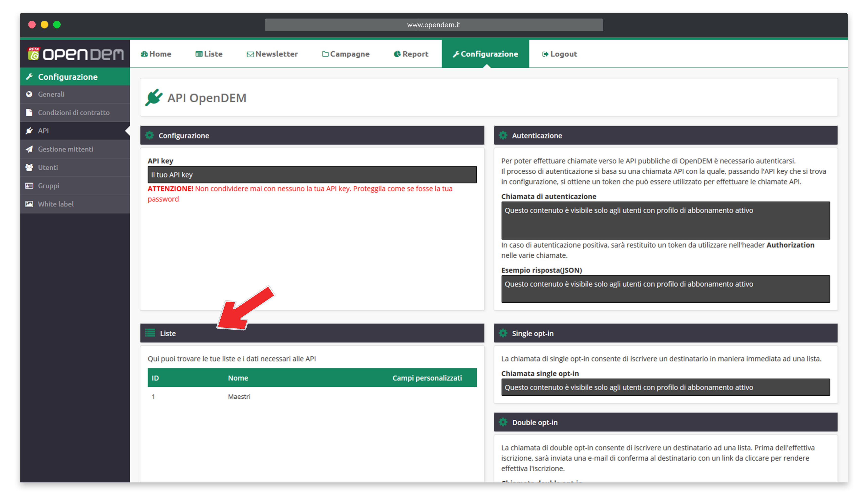Image resolution: width=868 pixels, height=498 pixels.
Task: Click the Chiamata single opt-in code box
Action: [x=665, y=387]
